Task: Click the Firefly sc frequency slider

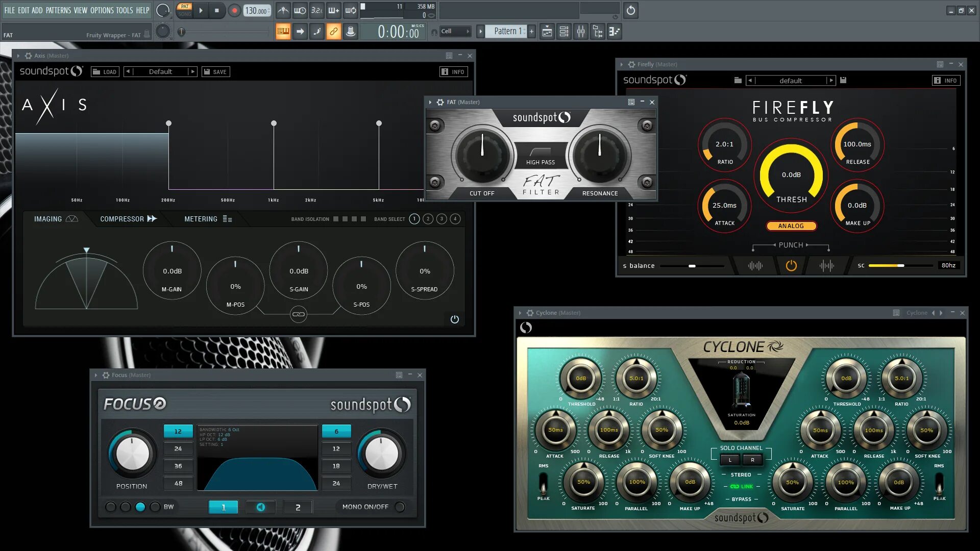Action: (x=901, y=266)
